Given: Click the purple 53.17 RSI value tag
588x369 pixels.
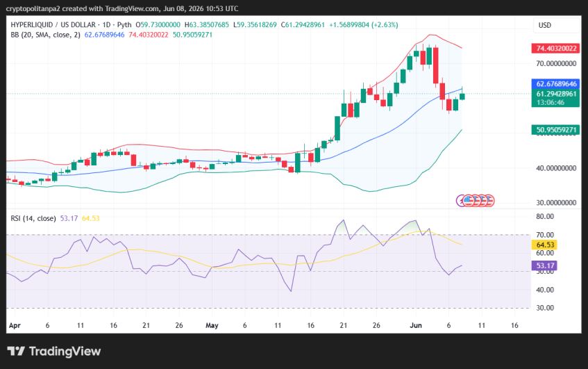Looking at the screenshot, I should [544, 265].
